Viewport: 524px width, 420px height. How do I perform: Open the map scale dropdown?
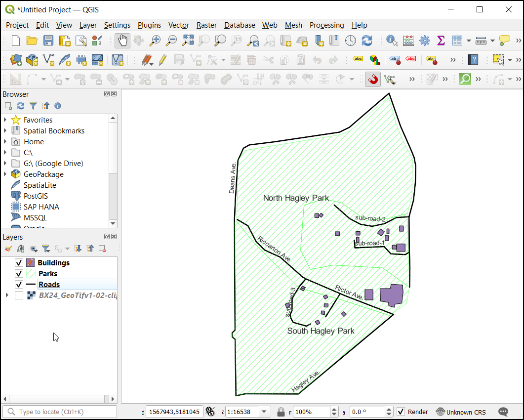tap(265, 412)
